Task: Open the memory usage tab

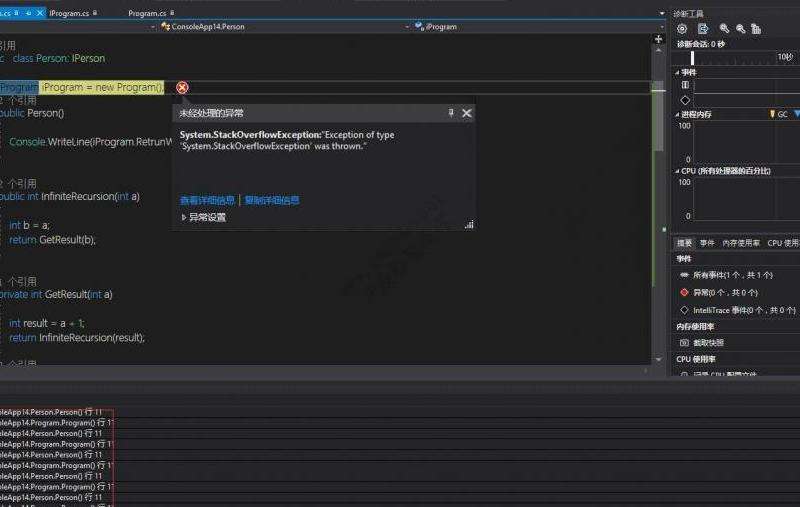Action: (741, 243)
